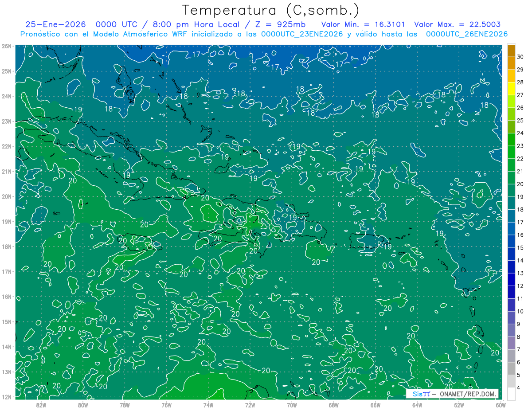Click the legend value 11
The height and width of the screenshot is (411, 532).
pyautogui.click(x=520, y=298)
